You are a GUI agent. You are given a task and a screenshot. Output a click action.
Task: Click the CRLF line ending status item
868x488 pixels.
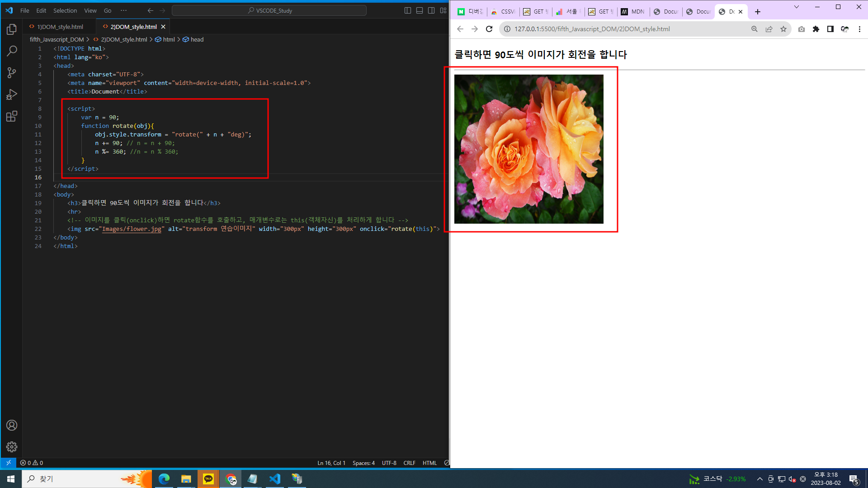[409, 463]
